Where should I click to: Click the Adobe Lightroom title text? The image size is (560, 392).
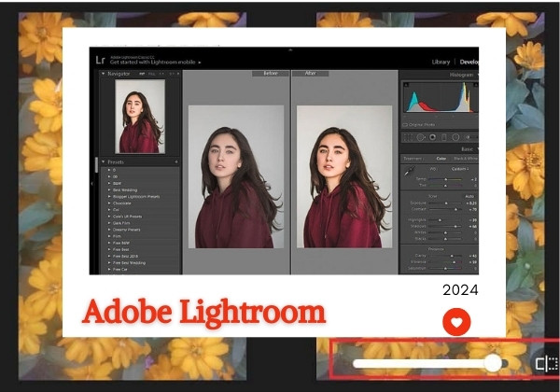(203, 313)
